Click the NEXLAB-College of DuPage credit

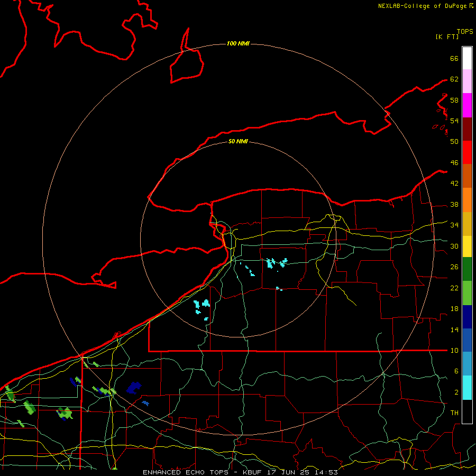pyautogui.click(x=426, y=6)
